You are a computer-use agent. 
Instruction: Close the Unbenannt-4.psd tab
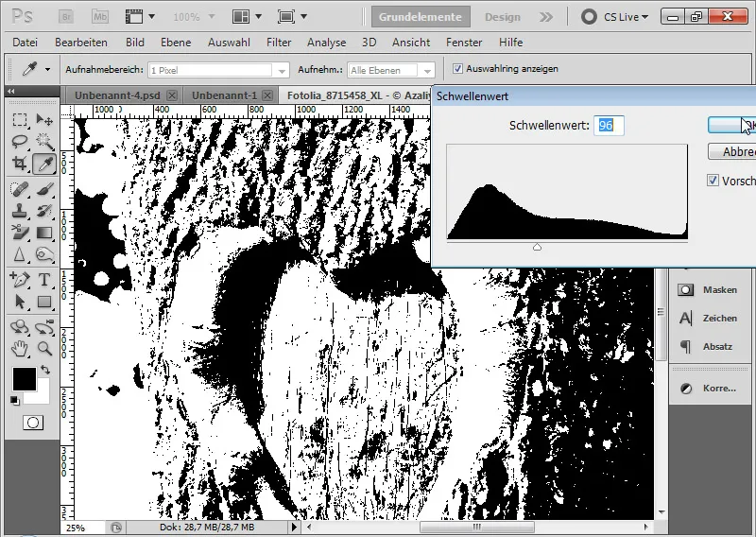point(172,95)
